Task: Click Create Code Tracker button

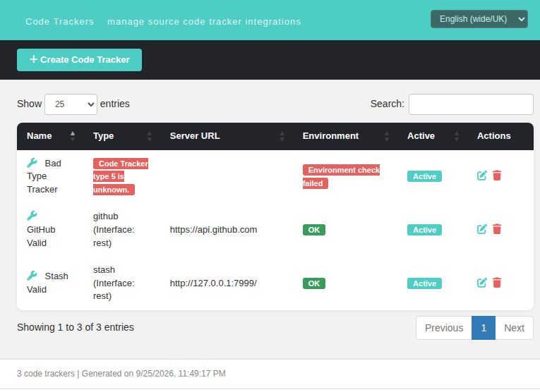Action: coord(79,60)
